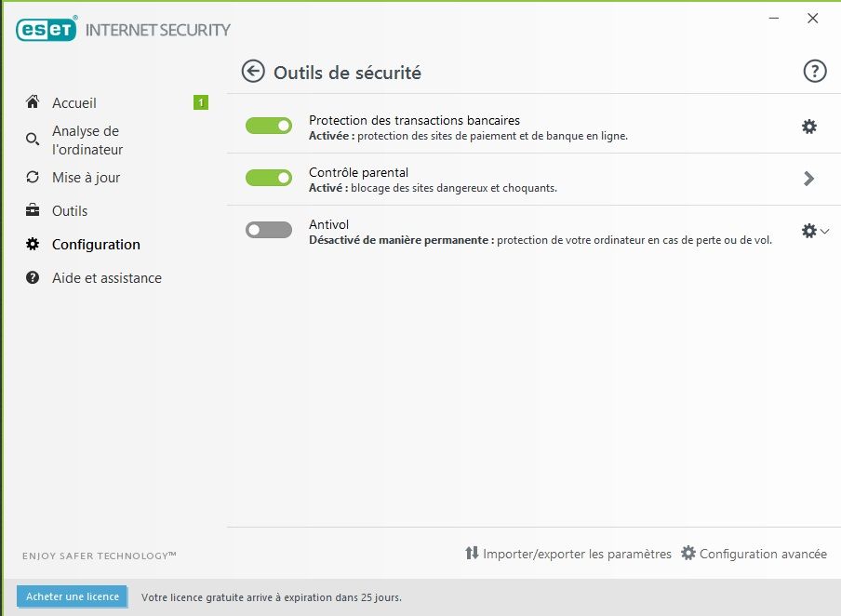
Task: Click the Acheter une licence button
Action: (x=73, y=596)
